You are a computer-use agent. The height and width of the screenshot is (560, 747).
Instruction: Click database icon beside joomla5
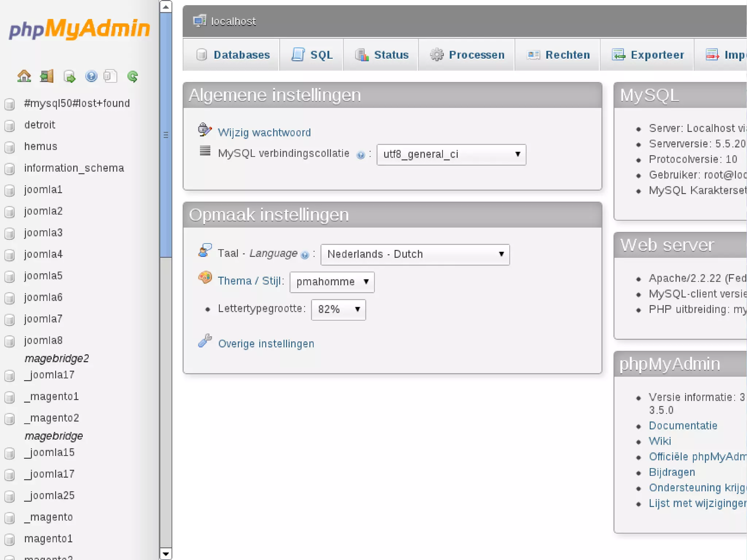10,276
